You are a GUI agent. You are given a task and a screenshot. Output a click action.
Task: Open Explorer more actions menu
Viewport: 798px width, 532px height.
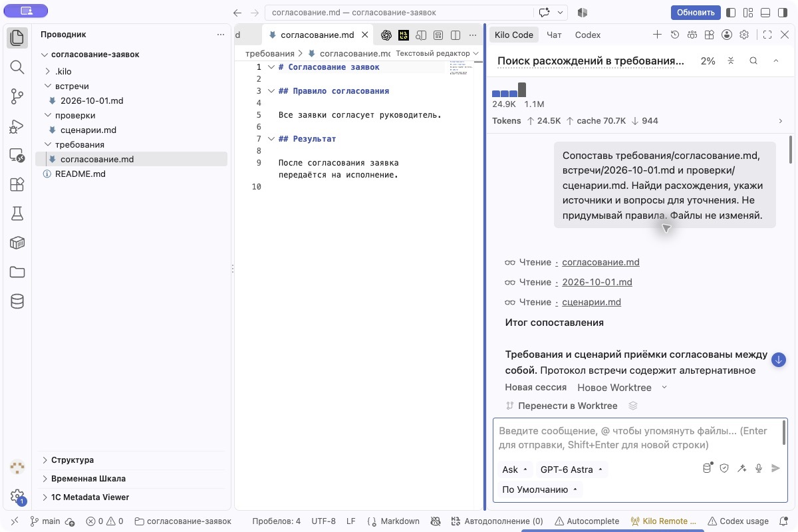(221, 35)
